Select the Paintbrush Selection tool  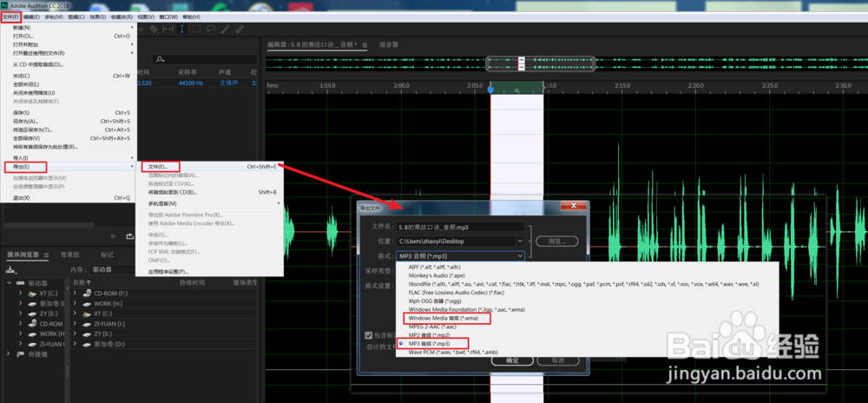[x=225, y=29]
